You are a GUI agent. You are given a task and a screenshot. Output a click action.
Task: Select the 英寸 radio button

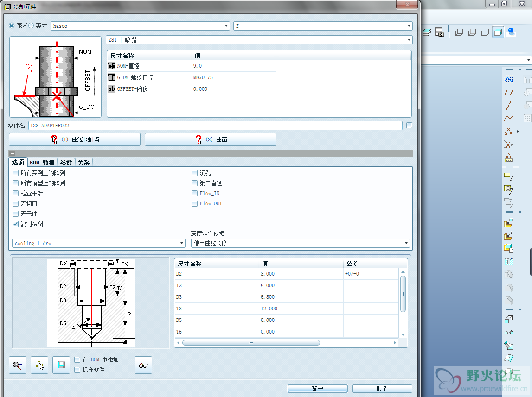point(31,26)
